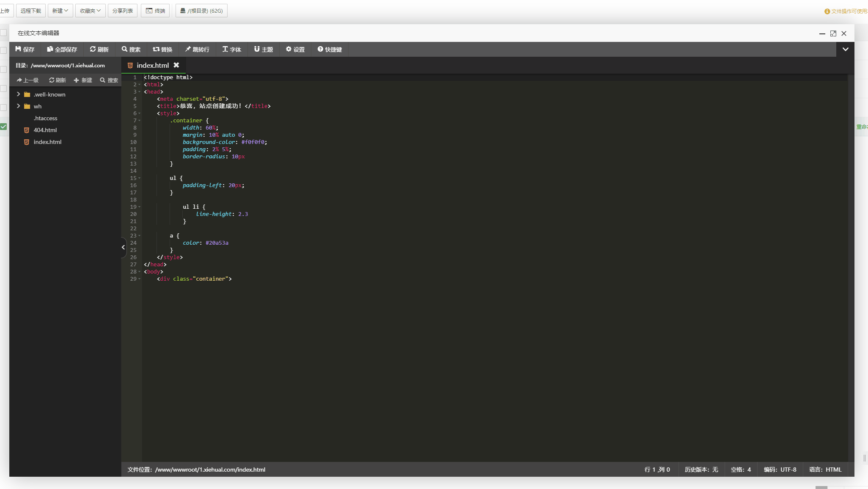Open the Search (搜索) tool in toolbar

coord(131,50)
